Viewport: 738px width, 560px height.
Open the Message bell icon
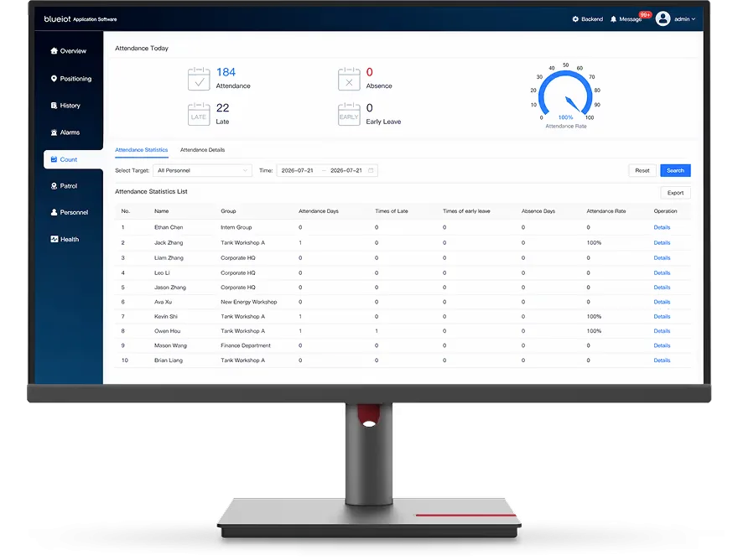coord(613,19)
